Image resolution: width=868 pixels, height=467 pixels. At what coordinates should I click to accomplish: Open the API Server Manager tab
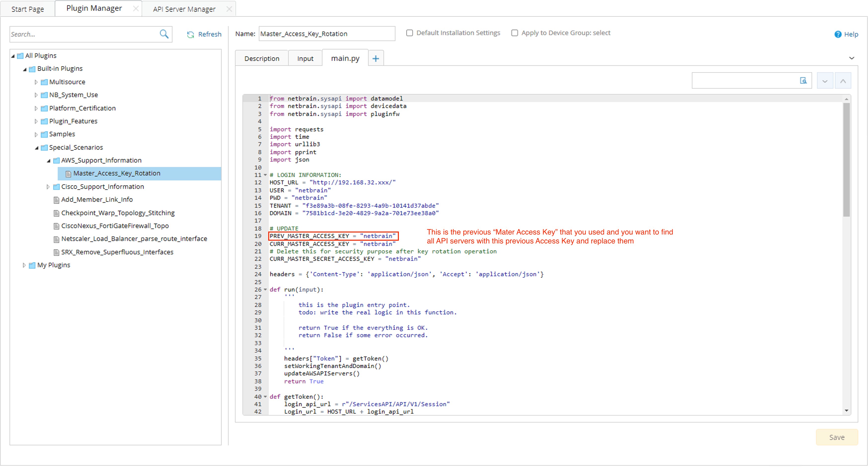pyautogui.click(x=184, y=9)
